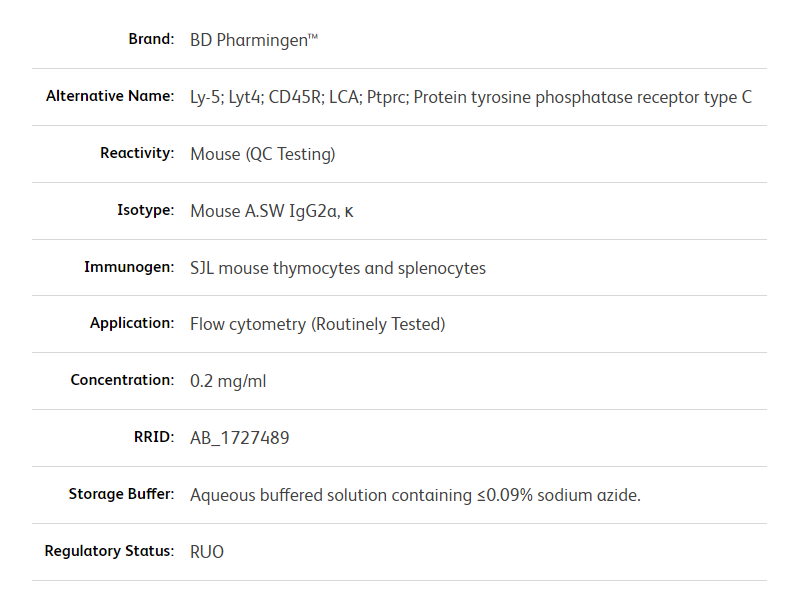Click the SJL mouse thymocytes and splenocytes text
The image size is (796, 589).
coord(338,268)
